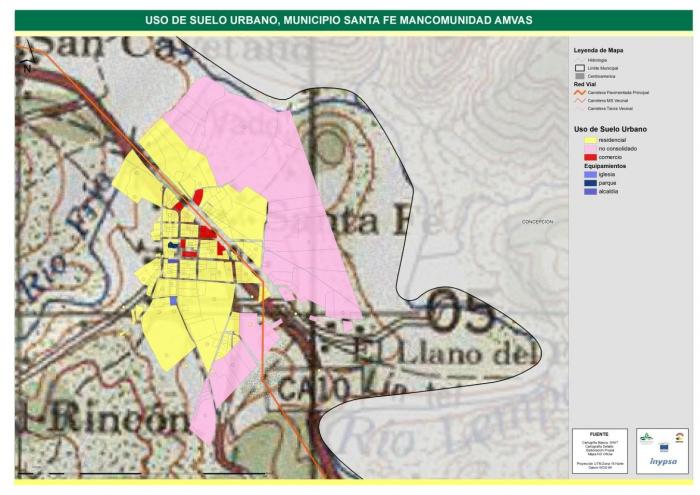The width and height of the screenshot is (700, 495).
Task: Click the alcaldía legend swatch
Action: tap(591, 192)
